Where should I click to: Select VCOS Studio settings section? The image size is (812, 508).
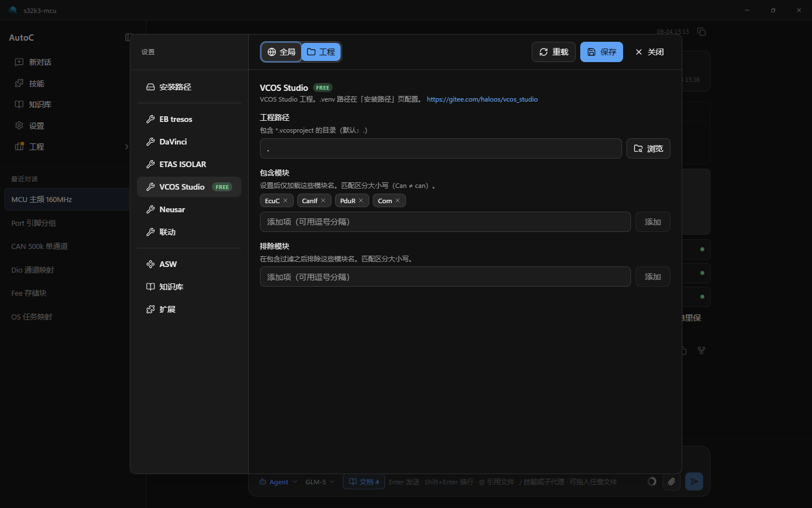(189, 187)
